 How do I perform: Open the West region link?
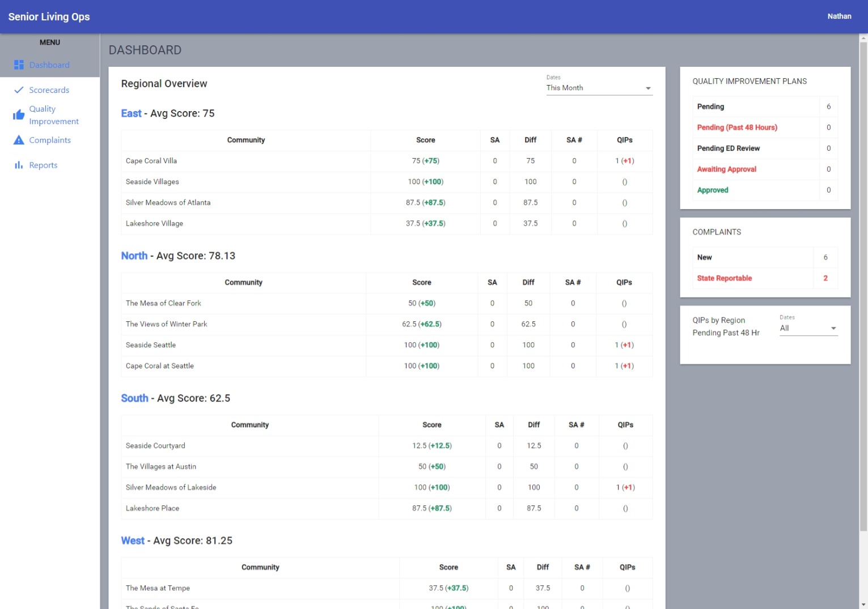tap(133, 540)
